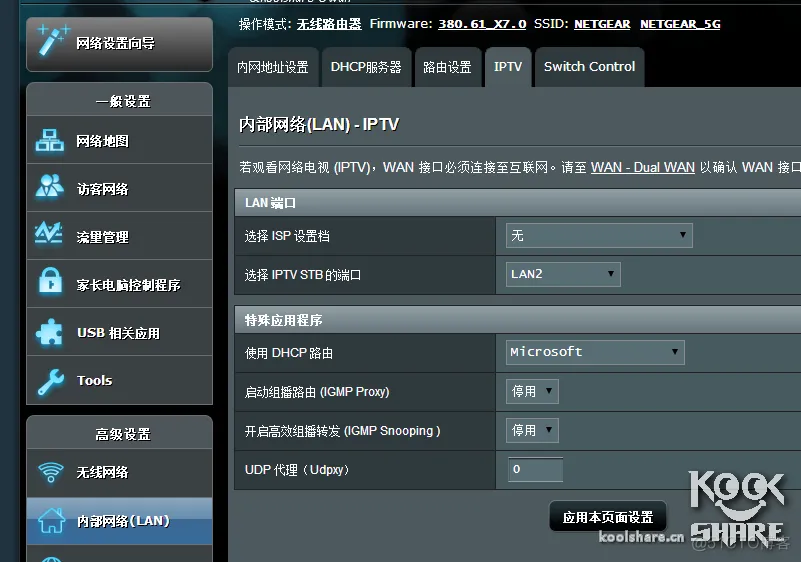Open the IPTV STB port LAN2 dropdown
The height and width of the screenshot is (562, 801).
point(564,274)
